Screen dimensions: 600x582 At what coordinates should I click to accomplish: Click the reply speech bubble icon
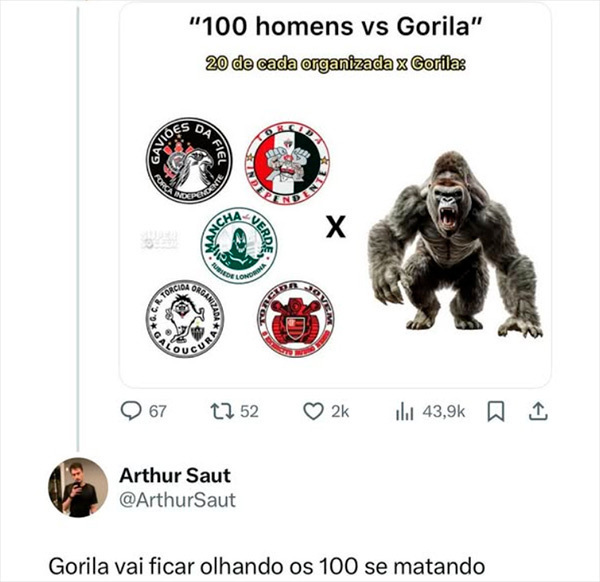[131, 411]
